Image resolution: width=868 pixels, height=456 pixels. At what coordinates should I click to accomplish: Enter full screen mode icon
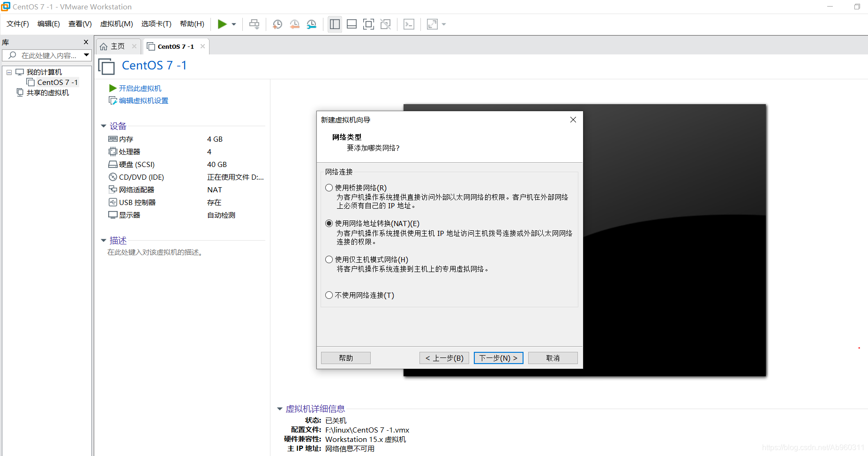(x=368, y=24)
